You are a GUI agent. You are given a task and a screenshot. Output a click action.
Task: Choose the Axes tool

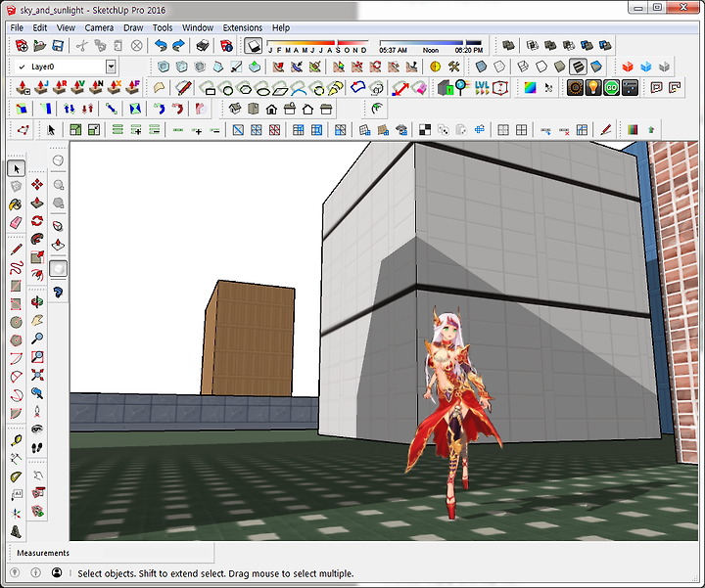pyautogui.click(x=17, y=513)
